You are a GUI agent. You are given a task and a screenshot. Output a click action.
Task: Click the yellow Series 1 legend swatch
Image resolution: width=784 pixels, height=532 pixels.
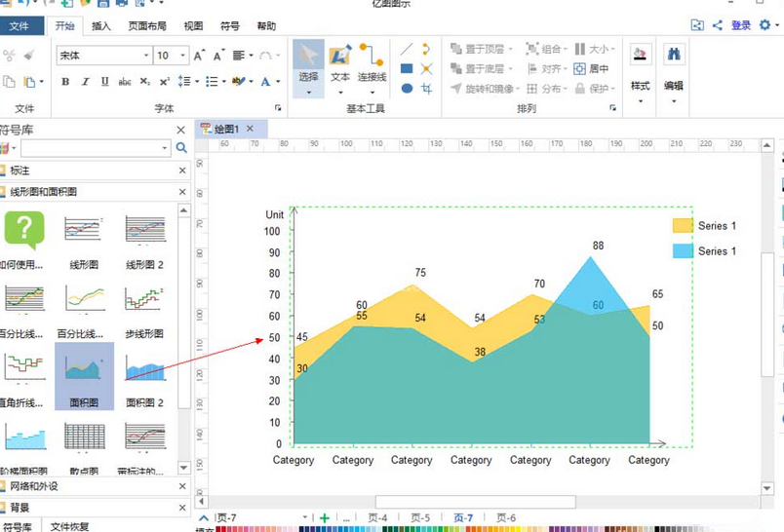tap(683, 225)
